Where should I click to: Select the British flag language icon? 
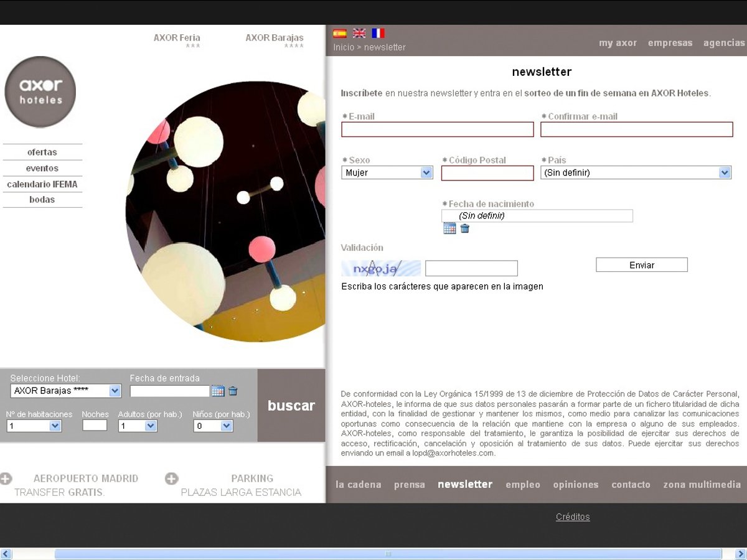tap(359, 34)
